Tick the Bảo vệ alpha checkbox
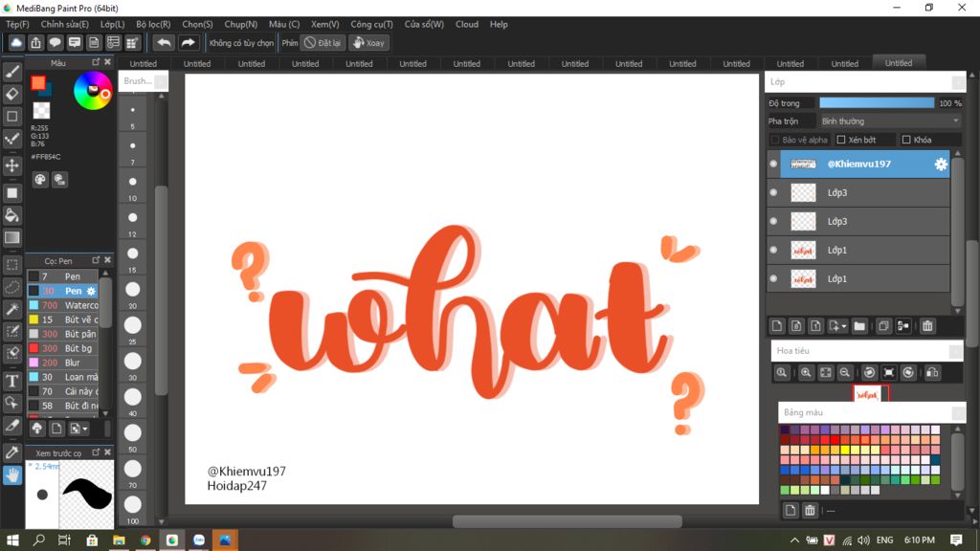The height and width of the screenshot is (551, 980). (x=775, y=140)
